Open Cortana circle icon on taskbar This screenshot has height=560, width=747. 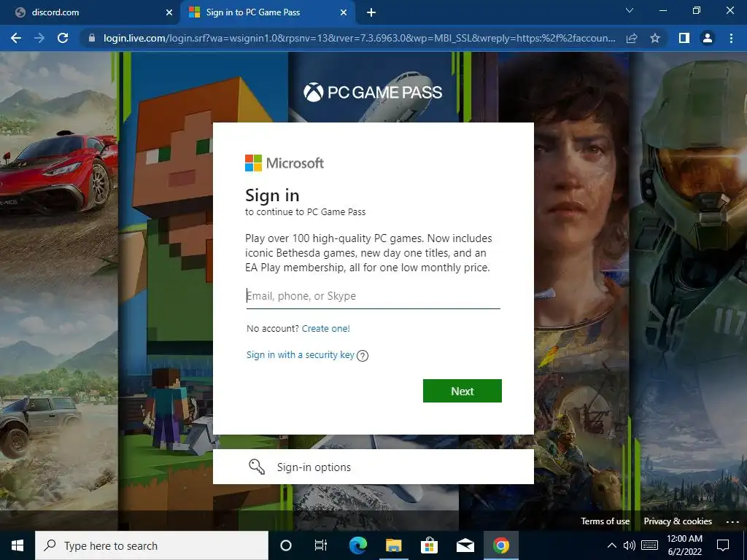click(286, 545)
